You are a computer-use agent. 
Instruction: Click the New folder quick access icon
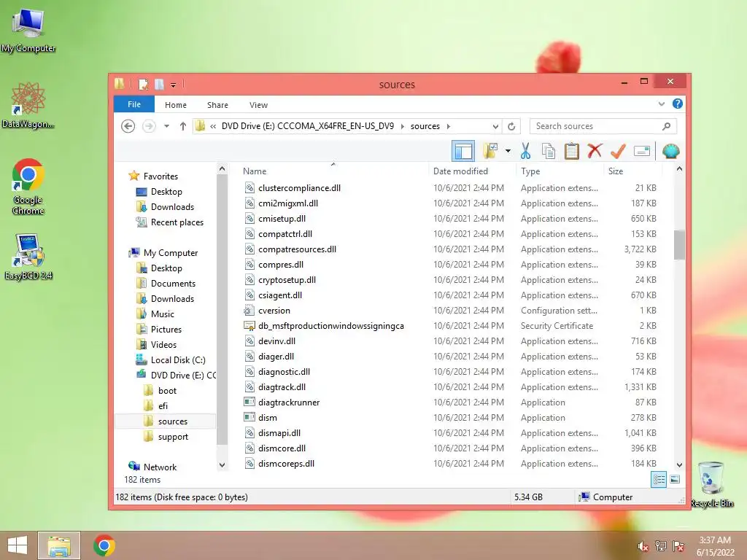(x=159, y=85)
